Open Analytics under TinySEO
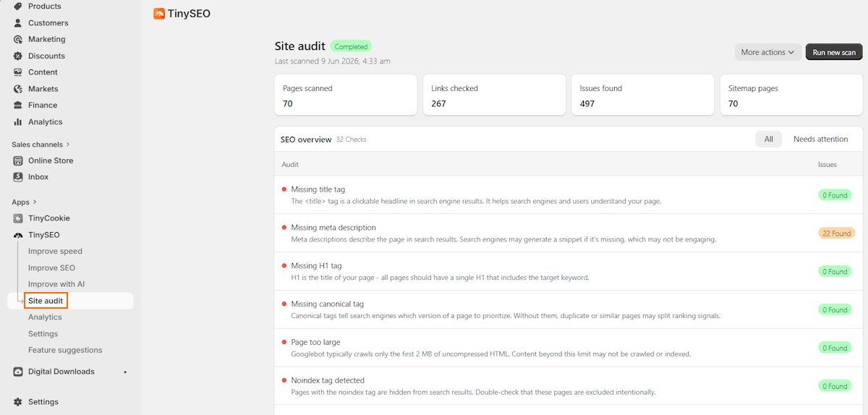This screenshot has width=868, height=415. pyautogui.click(x=45, y=317)
